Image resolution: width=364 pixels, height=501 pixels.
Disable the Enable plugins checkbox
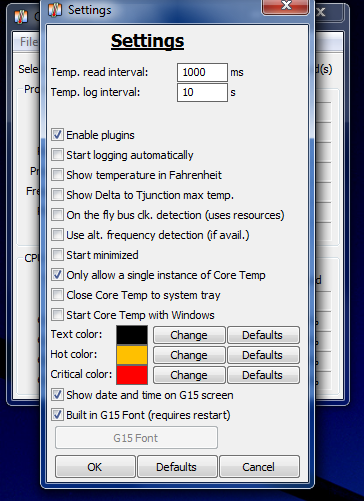[57, 135]
